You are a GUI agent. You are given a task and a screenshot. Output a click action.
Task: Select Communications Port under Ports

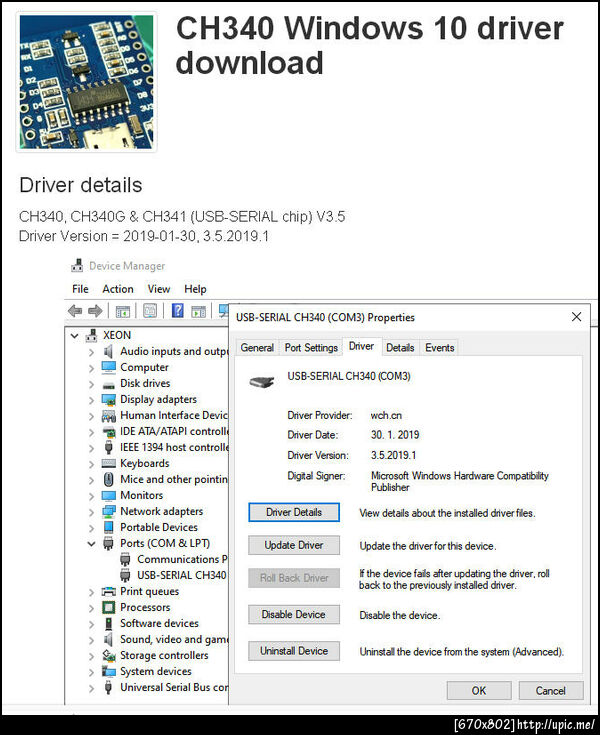[x=182, y=559]
